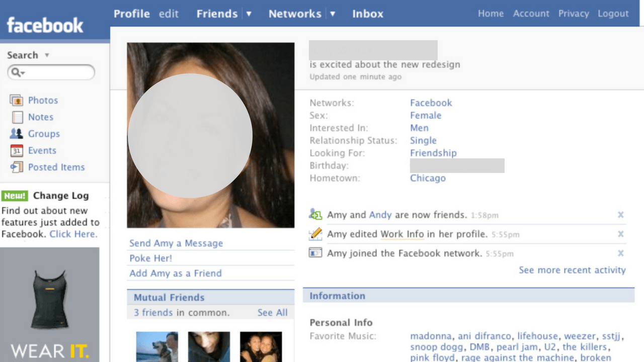Click the Female sex link
The image size is (644, 362).
click(x=426, y=115)
